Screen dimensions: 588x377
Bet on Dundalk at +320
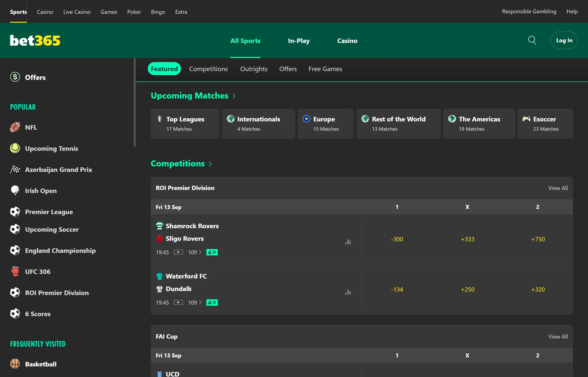click(538, 290)
